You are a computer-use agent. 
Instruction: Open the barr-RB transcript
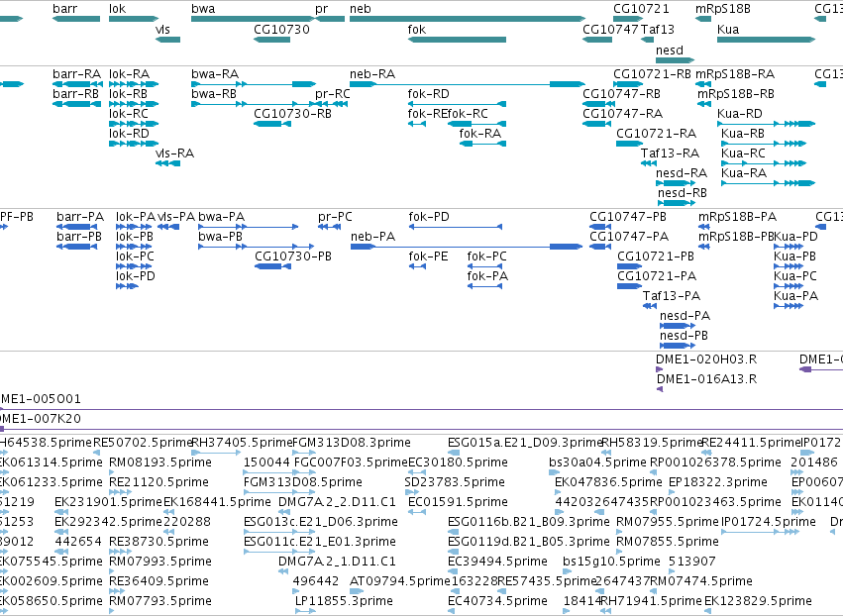pyautogui.click(x=77, y=104)
